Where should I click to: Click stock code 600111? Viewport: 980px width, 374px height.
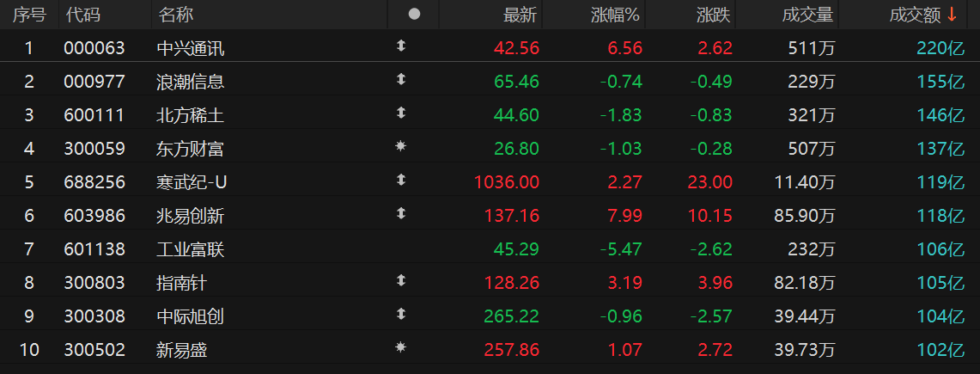click(94, 116)
